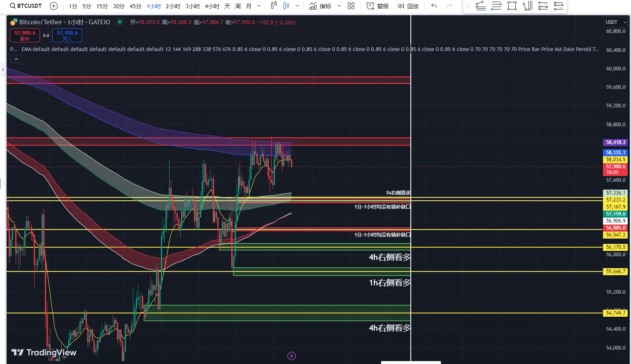Select the Rectangle drawing tool
This screenshot has height=364, width=631.
coord(512,6)
